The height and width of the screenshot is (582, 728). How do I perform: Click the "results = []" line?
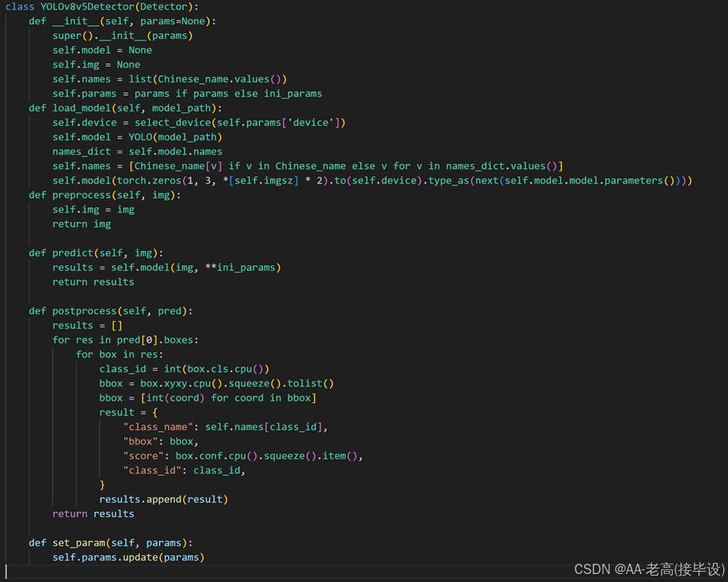(x=87, y=325)
